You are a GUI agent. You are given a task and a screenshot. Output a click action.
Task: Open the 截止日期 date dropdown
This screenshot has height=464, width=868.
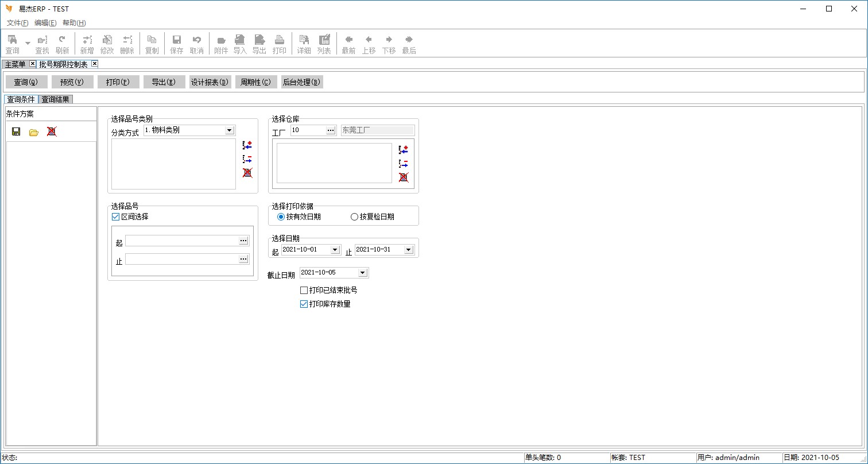[363, 273]
